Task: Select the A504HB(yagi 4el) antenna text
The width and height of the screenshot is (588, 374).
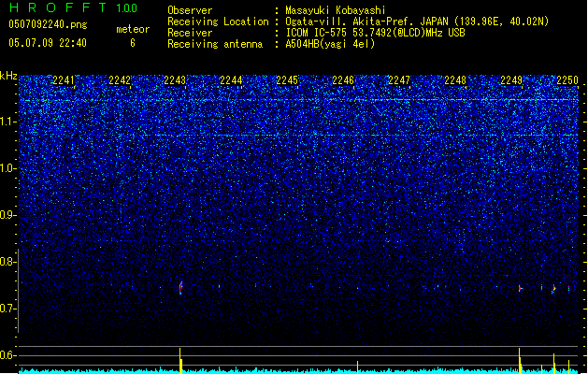Action: pyautogui.click(x=330, y=44)
